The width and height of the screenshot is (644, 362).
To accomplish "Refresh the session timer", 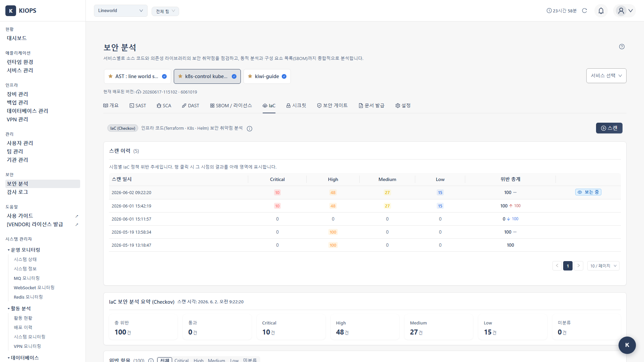I will (585, 11).
